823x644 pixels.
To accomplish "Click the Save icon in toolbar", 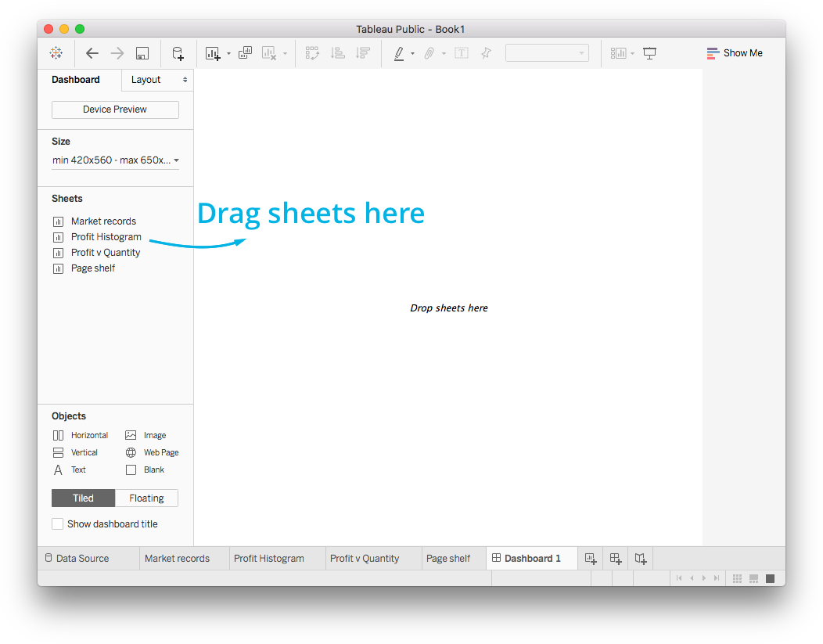I will [x=142, y=53].
